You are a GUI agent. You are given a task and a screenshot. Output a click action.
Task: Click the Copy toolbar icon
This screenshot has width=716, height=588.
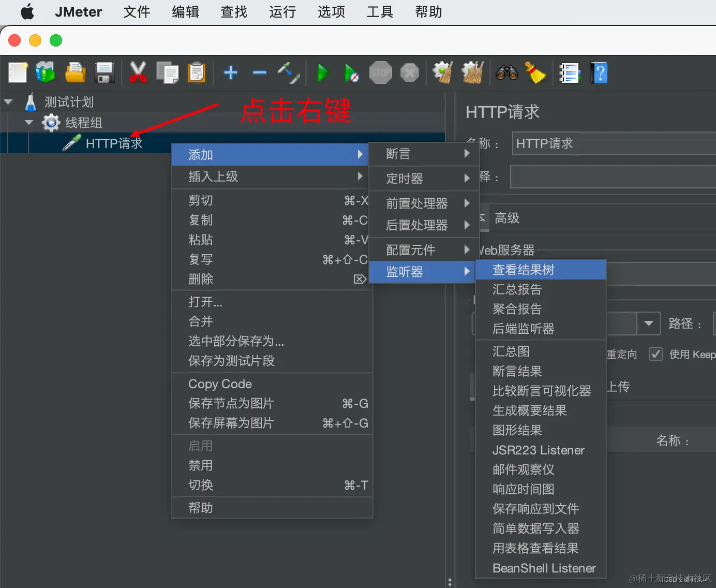tap(168, 72)
